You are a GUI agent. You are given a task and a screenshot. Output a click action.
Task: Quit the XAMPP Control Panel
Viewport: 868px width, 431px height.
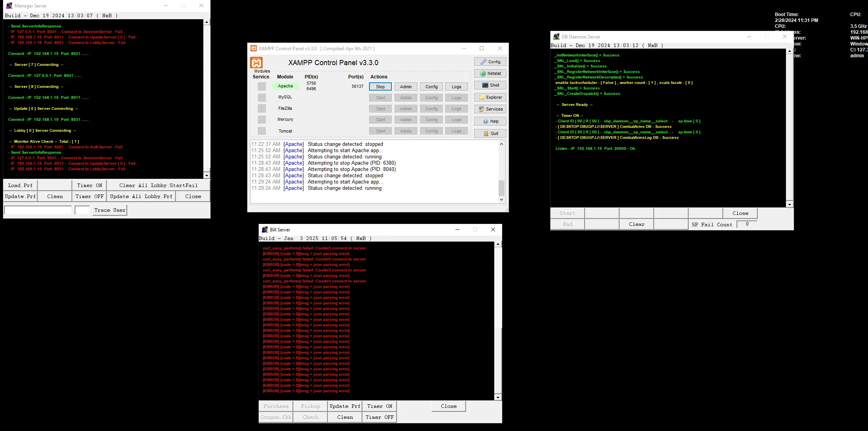coord(490,133)
